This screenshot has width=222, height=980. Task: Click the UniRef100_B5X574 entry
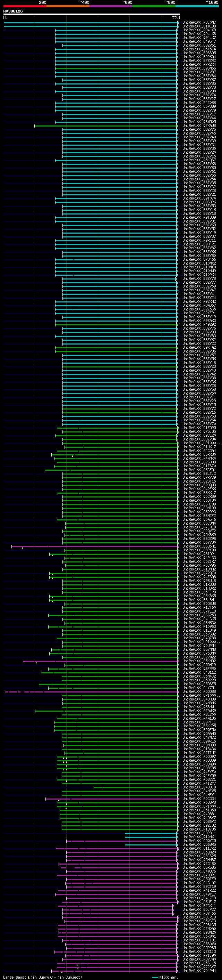199,49
